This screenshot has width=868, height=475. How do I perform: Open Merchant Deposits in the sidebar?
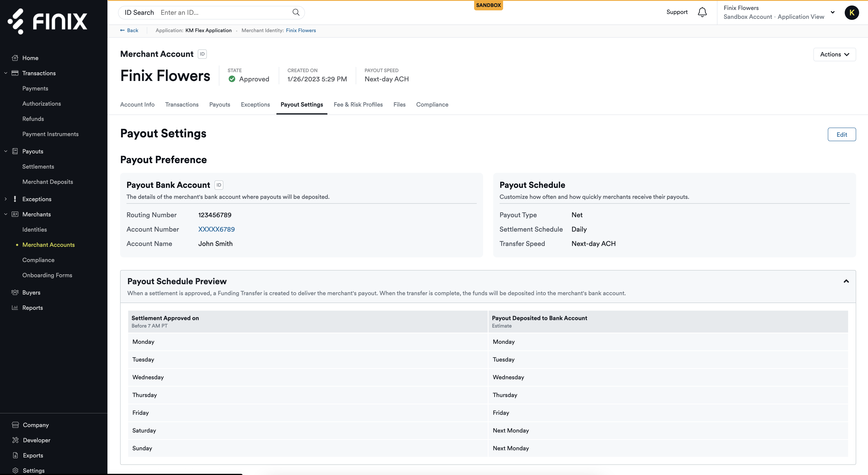[48, 182]
